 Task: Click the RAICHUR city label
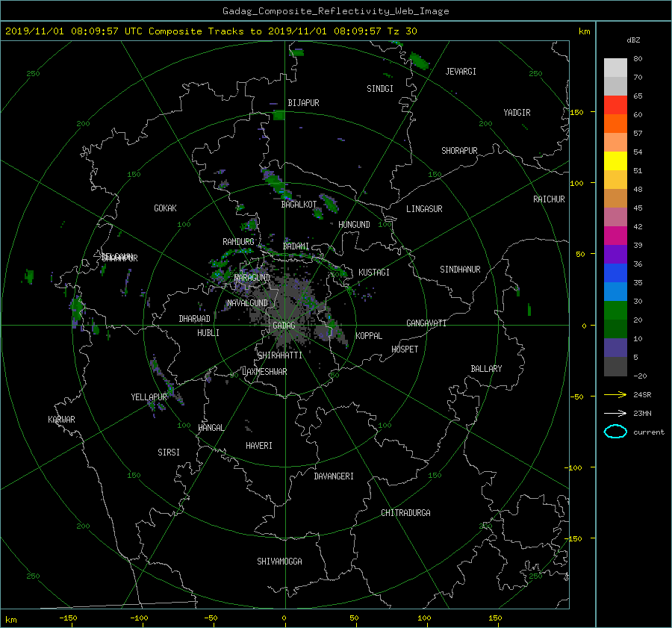pyautogui.click(x=549, y=199)
